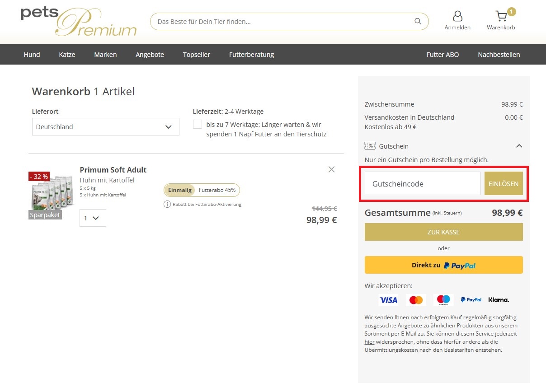Open the Primum Soft Adult product title
The image size is (546, 392).
(113, 170)
